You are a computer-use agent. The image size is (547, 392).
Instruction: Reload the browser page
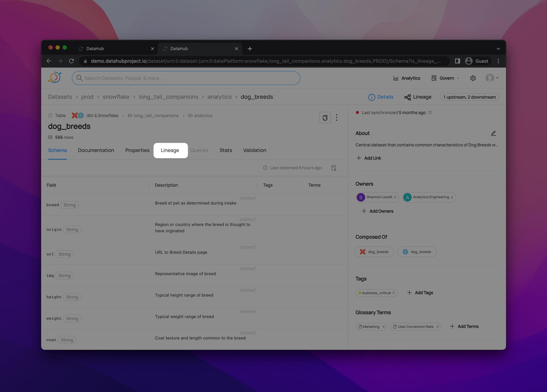71,61
